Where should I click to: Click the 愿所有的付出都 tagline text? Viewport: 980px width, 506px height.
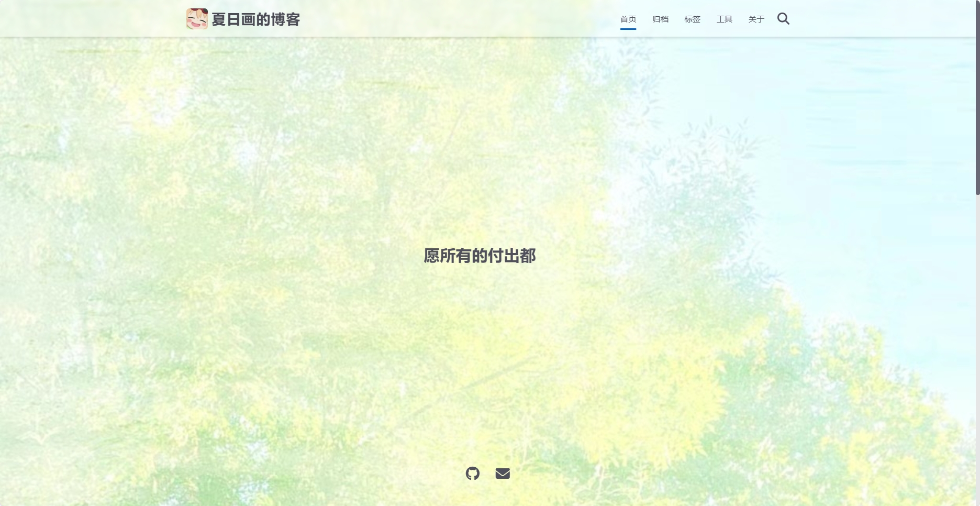pyautogui.click(x=480, y=256)
